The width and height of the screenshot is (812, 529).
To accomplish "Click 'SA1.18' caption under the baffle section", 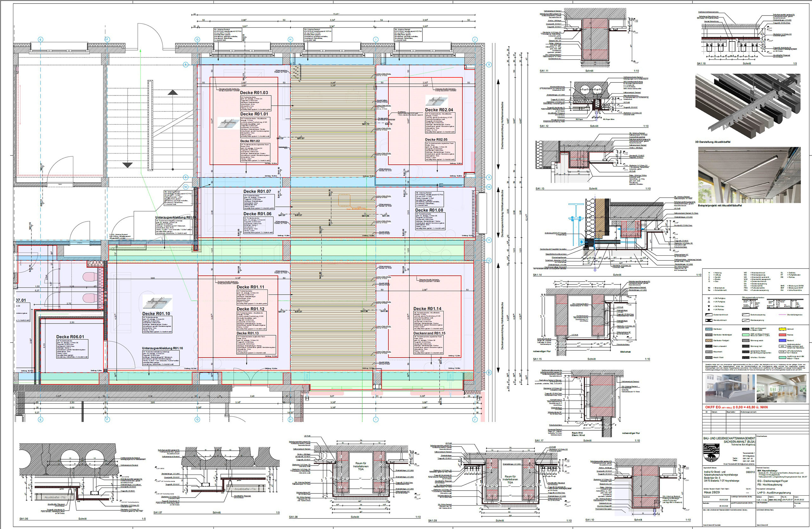I will click(x=701, y=63).
